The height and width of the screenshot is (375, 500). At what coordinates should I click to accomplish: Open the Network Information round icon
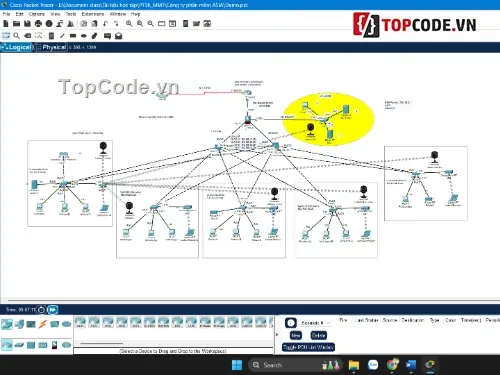[49, 24]
